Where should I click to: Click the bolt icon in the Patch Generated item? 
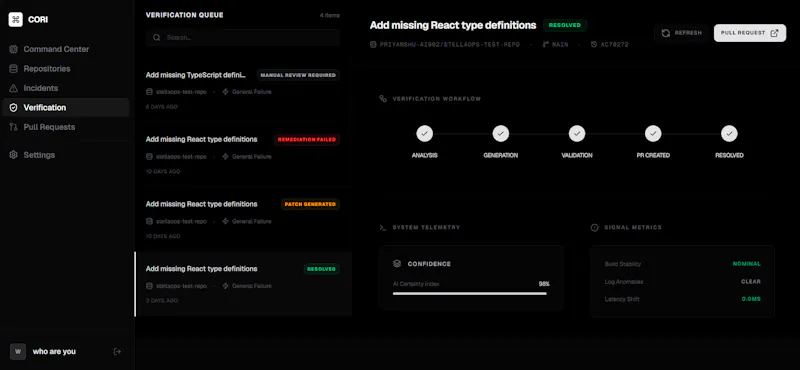[226, 221]
